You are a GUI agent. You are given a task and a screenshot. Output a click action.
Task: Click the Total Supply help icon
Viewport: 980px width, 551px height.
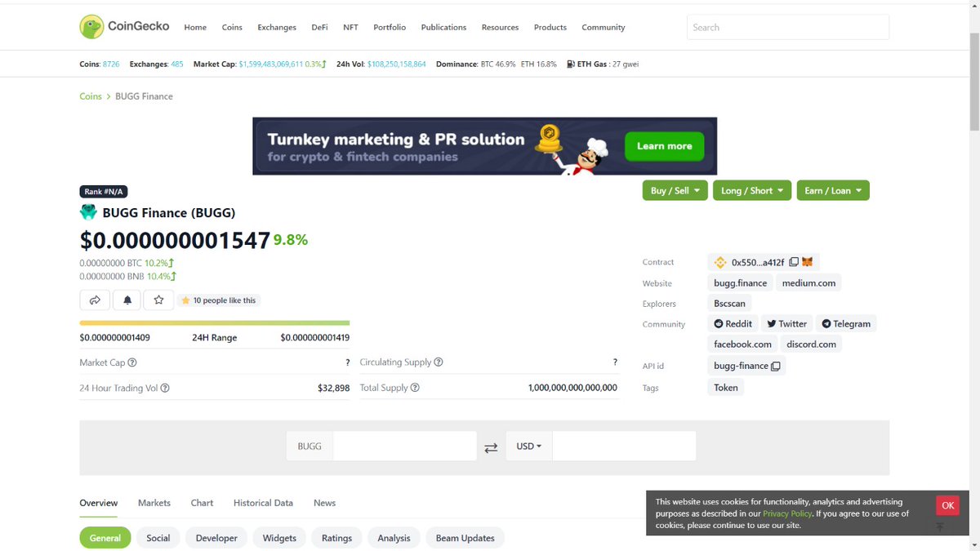[x=415, y=388]
